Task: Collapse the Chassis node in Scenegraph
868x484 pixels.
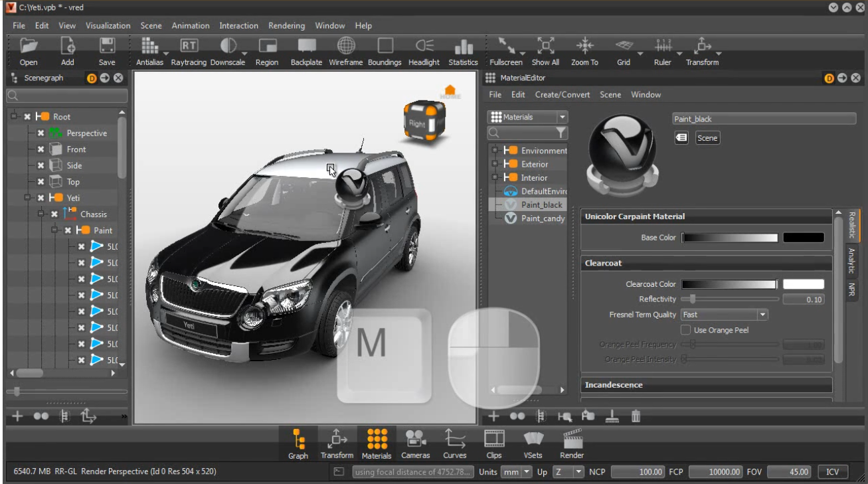Action: click(41, 214)
